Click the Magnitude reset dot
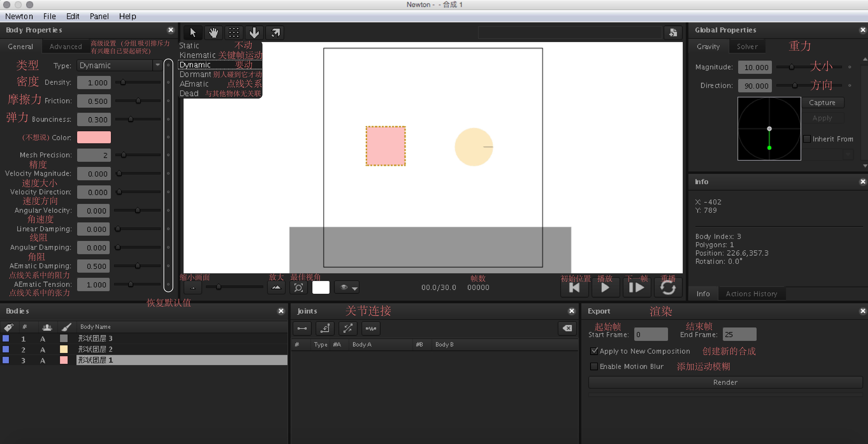 [850, 67]
